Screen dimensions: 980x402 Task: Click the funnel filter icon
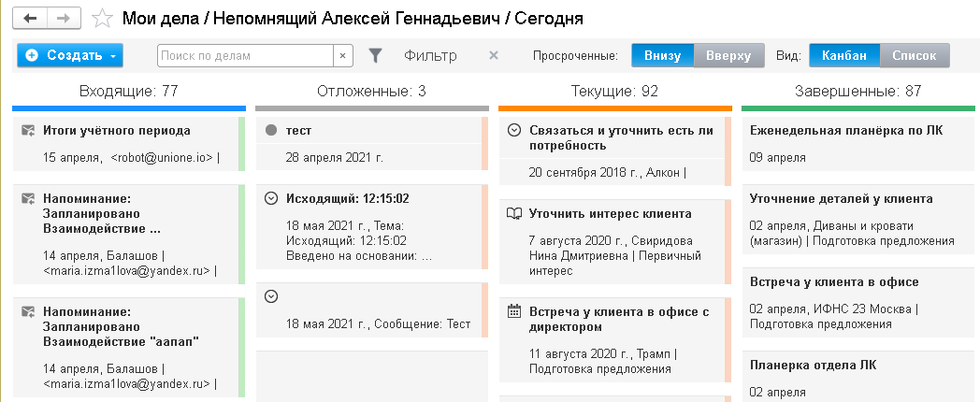coord(375,56)
